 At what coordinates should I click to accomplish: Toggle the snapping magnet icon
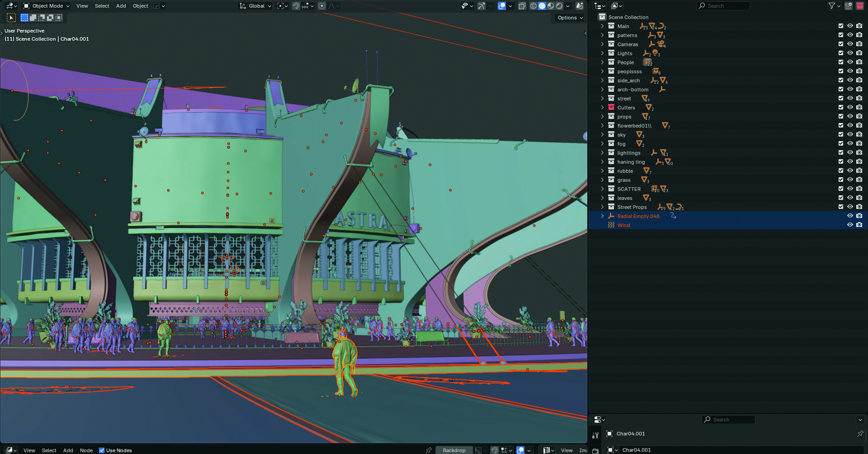(296, 6)
